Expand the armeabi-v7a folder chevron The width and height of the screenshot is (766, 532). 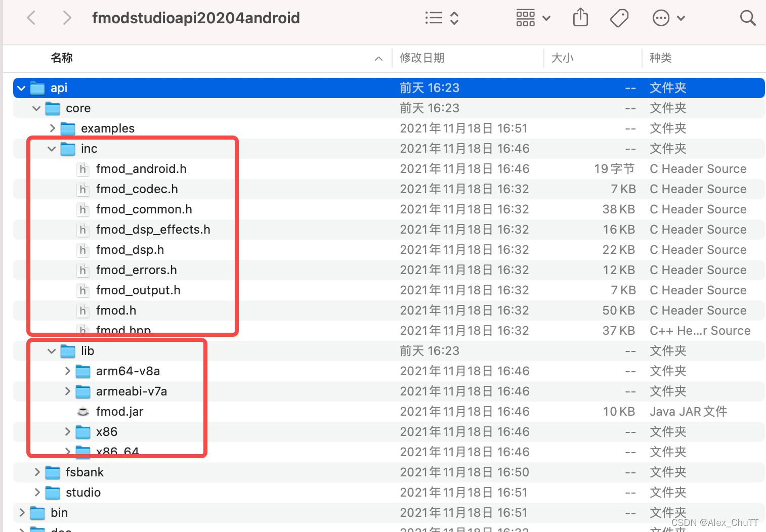coord(67,391)
